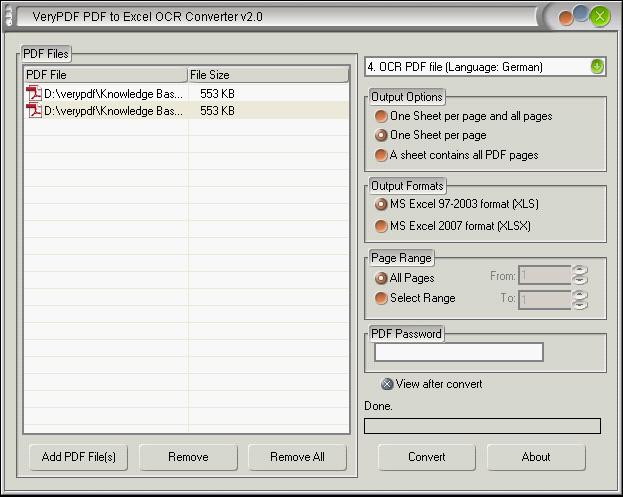This screenshot has width=623, height=497.
Task: Click the PDF Password input field
Action: point(459,352)
